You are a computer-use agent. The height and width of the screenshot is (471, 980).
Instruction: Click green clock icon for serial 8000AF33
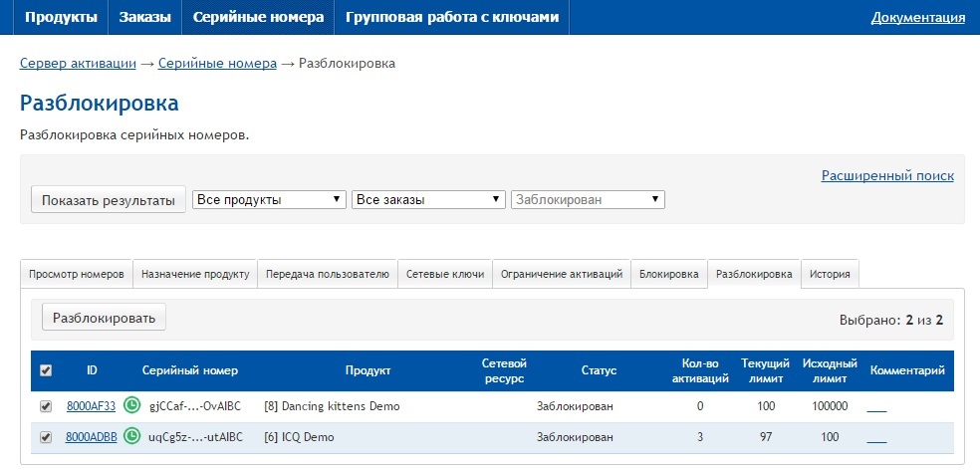click(131, 406)
